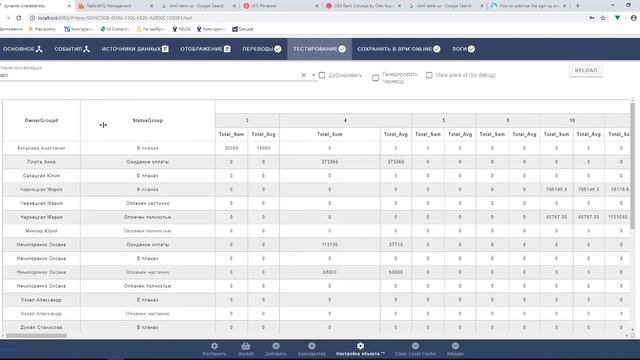This screenshot has width=640, height=360.
Task: Click the 113130 Total_Sum cell
Action: pyautogui.click(x=329, y=244)
